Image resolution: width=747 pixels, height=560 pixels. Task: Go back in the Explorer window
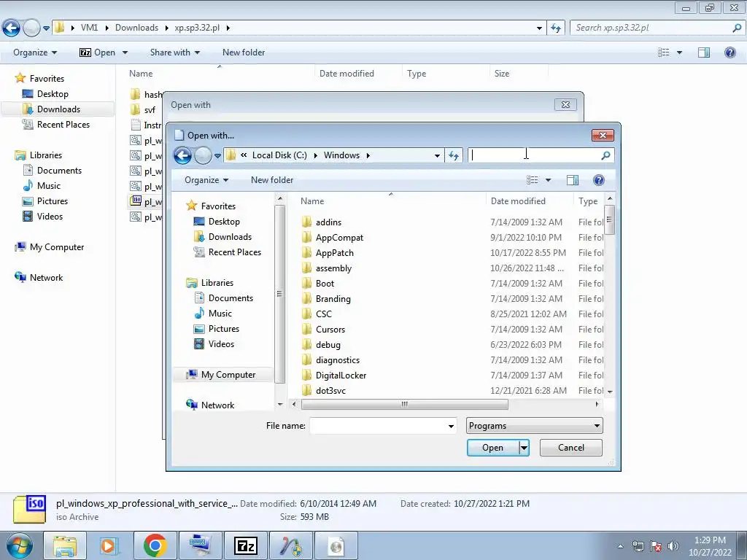click(12, 28)
